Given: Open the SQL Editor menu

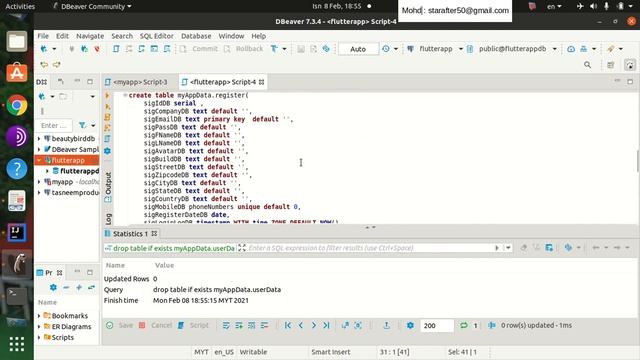Looking at the screenshot, I should pos(156,36).
